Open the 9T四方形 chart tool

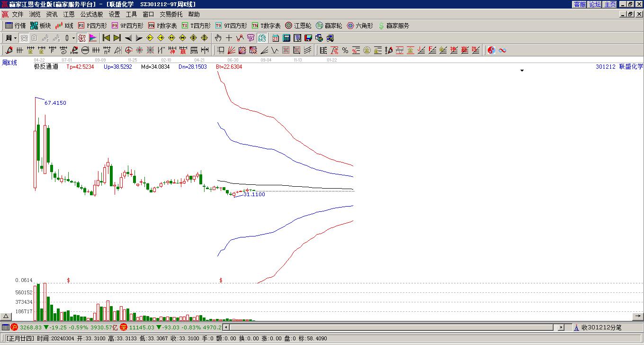pos(231,26)
